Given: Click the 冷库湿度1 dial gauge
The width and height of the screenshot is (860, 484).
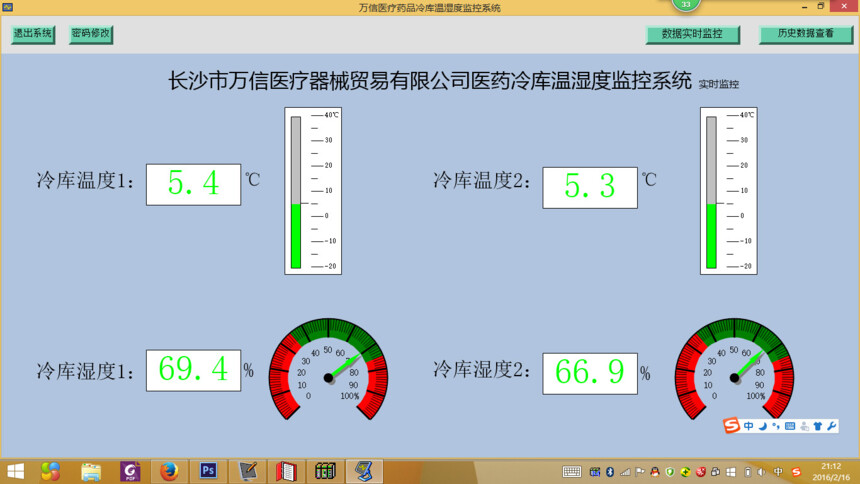Looking at the screenshot, I should [329, 370].
